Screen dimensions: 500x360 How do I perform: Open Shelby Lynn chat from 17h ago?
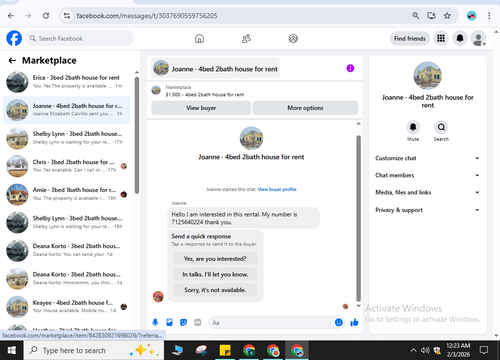click(67, 138)
